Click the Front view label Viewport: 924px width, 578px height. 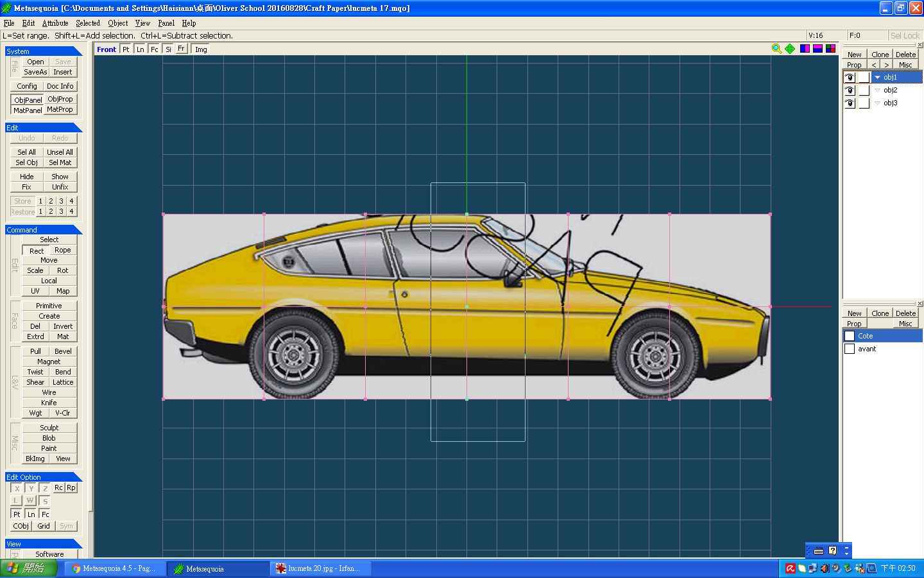(107, 49)
